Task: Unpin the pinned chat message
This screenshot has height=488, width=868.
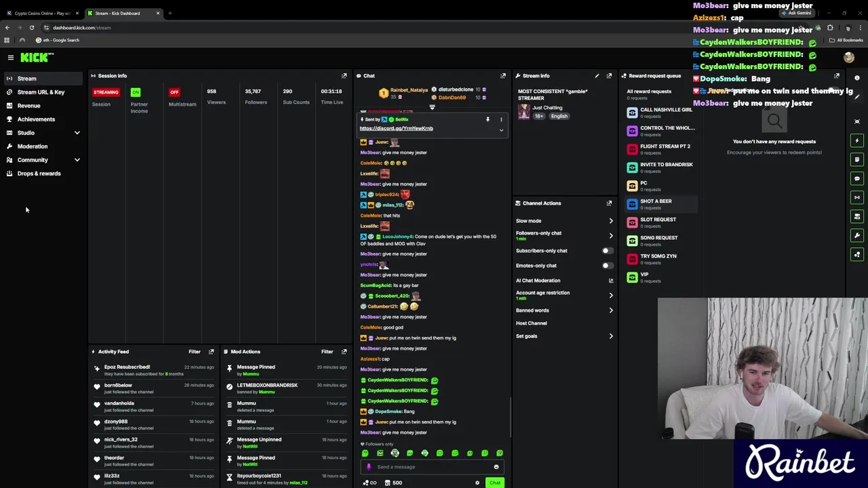Action: pos(488,119)
